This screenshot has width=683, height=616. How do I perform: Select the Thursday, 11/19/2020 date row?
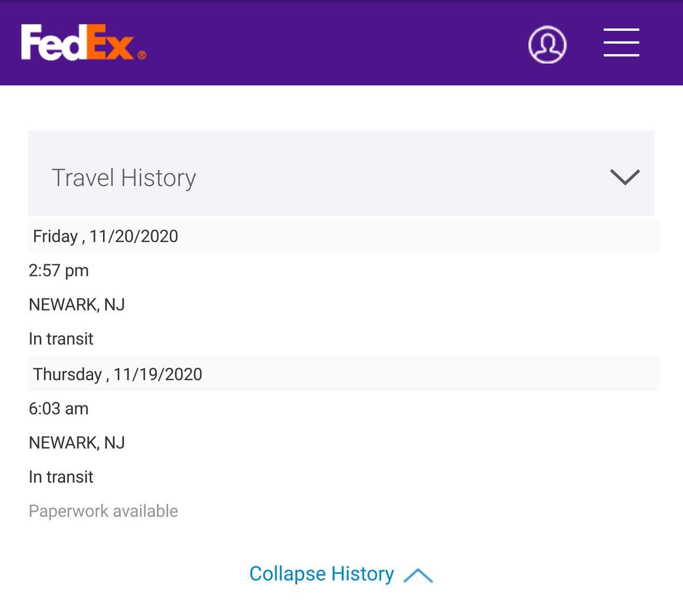tap(117, 374)
